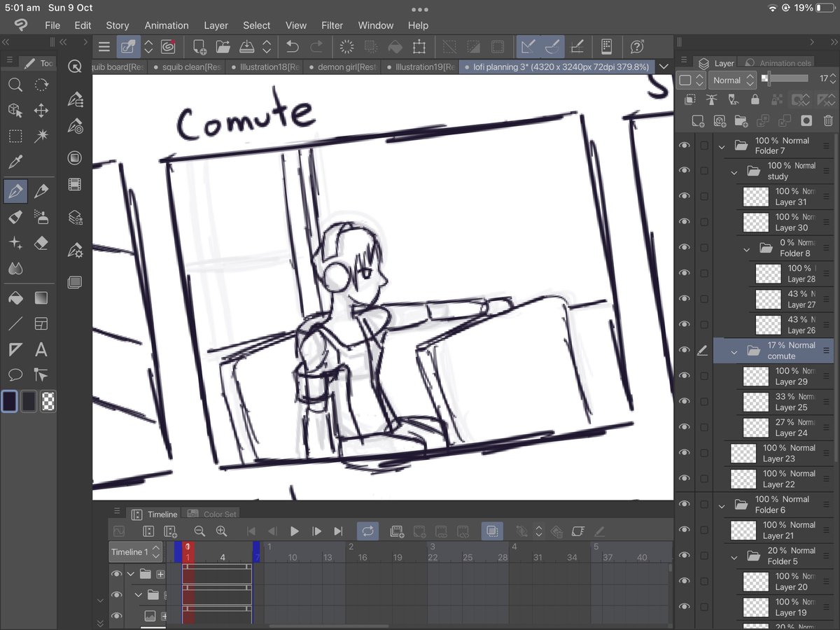Play the animation
Screen dimensions: 840x630
tap(294, 531)
